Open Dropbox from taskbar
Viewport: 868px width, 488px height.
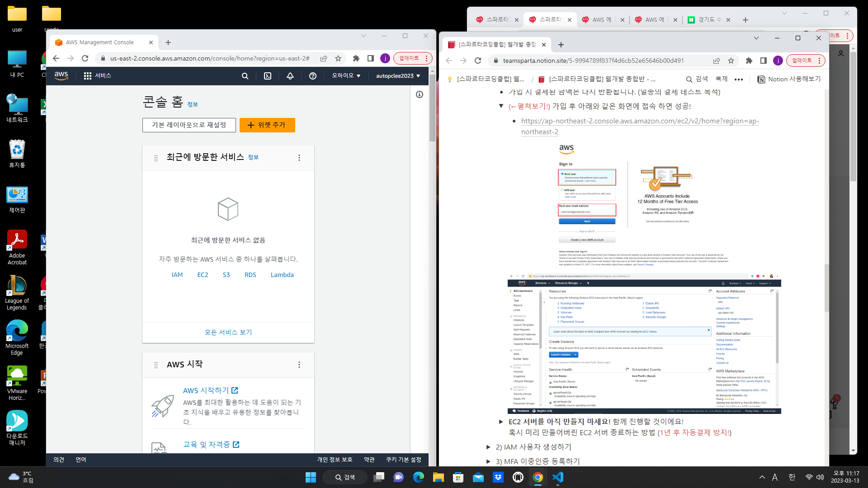498,477
